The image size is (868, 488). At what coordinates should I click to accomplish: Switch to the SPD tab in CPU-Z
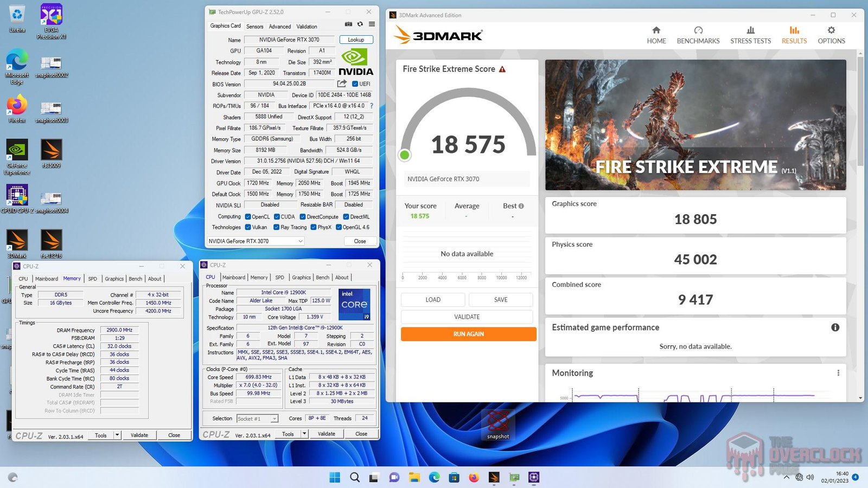click(x=279, y=277)
